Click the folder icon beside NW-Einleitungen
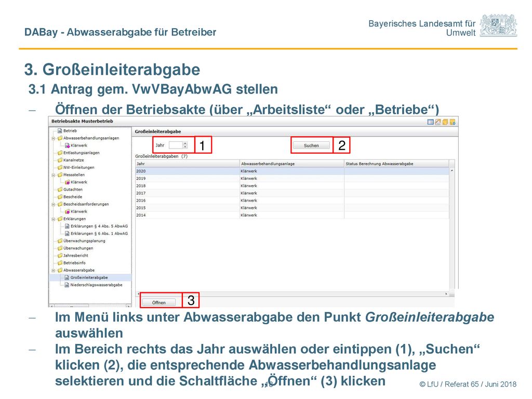Screen dimensions: 532x399 [60, 167]
